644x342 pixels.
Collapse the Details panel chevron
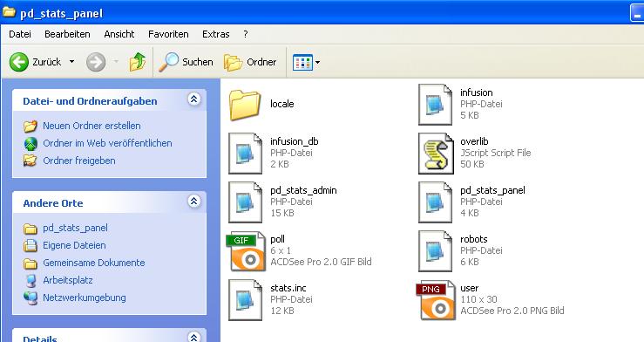194,337
